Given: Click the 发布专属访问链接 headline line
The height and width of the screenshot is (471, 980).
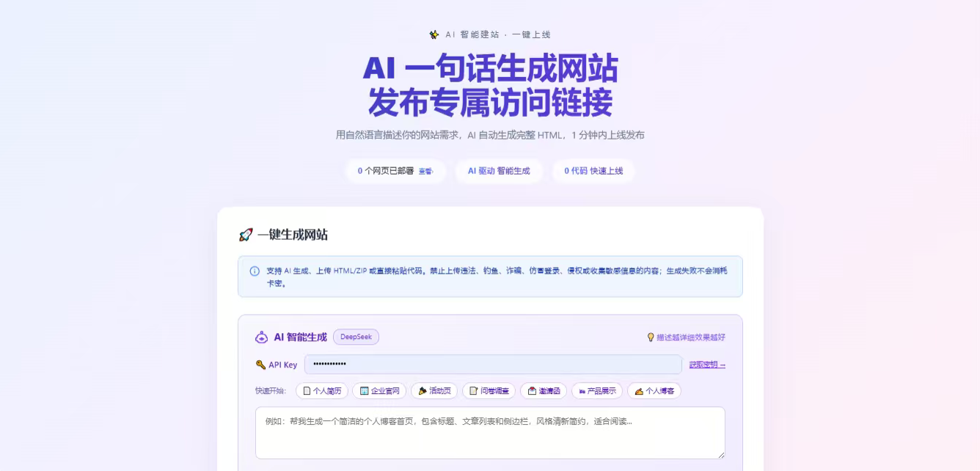Looking at the screenshot, I should (x=490, y=103).
